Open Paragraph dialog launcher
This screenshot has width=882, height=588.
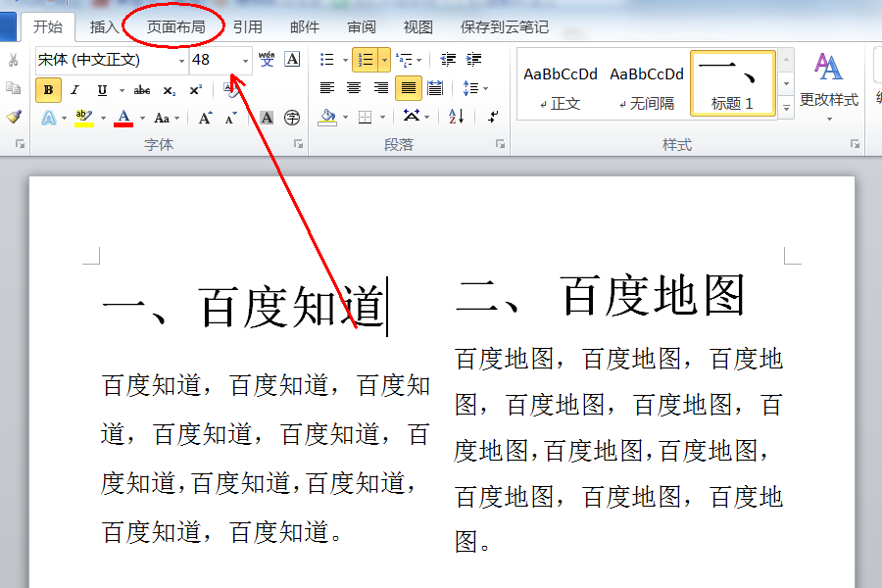click(x=500, y=145)
